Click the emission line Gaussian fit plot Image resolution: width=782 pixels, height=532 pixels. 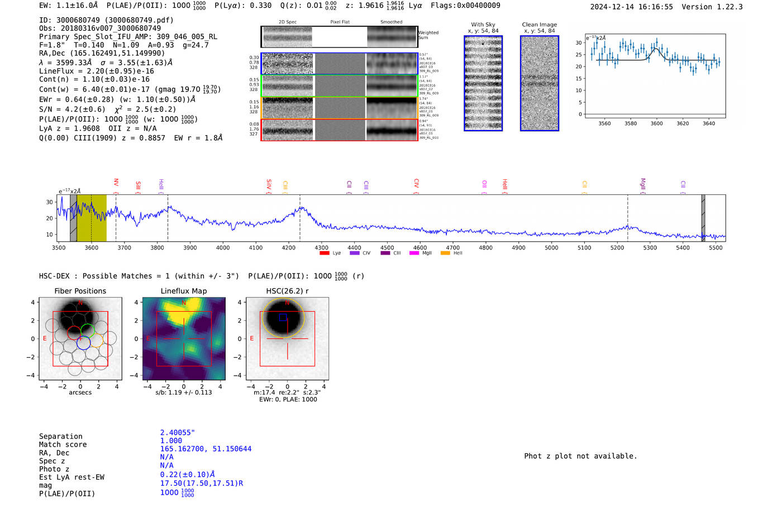[655, 76]
